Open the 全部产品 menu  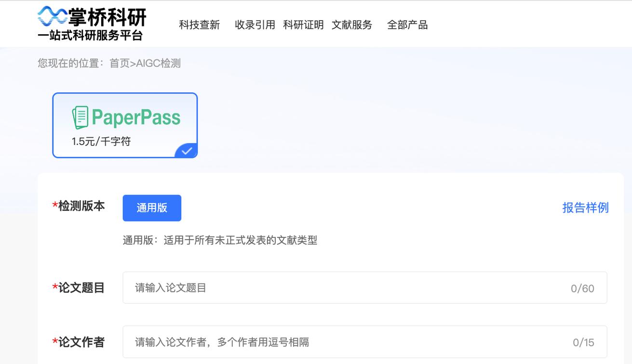(407, 25)
